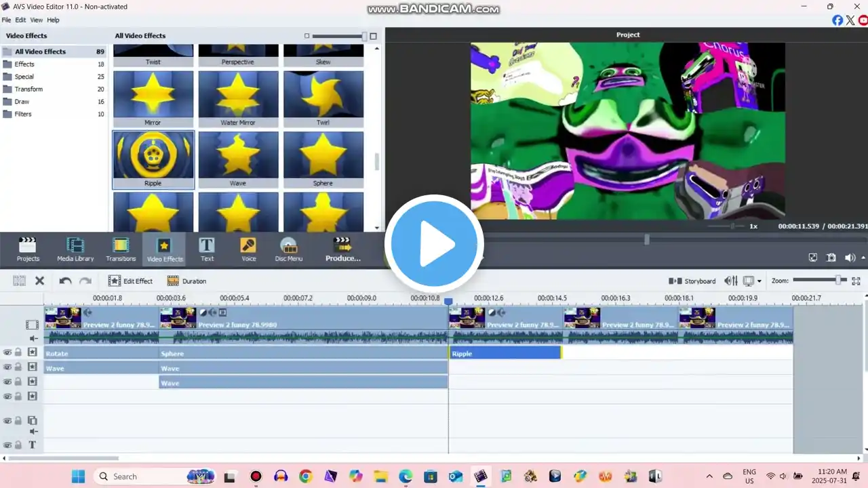Select the Sphere effect clip on timeline
This screenshot has width=868, height=488.
303,353
